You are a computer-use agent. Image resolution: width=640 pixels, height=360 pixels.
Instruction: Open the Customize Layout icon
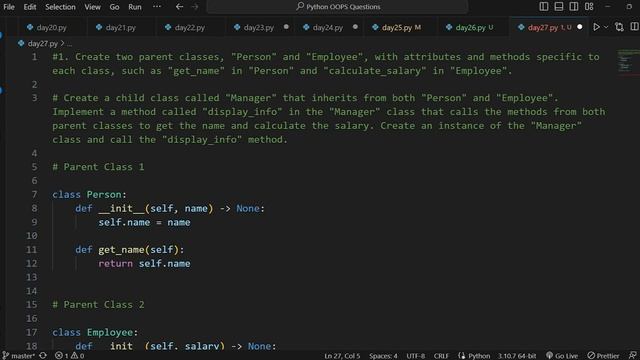click(x=589, y=7)
